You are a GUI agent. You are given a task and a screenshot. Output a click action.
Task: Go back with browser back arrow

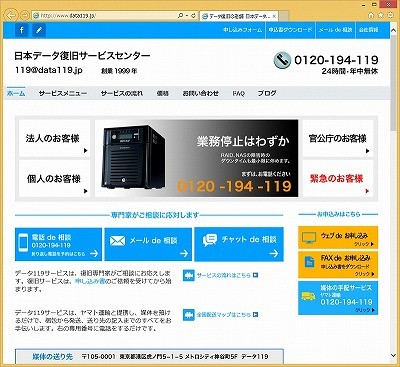11,15
